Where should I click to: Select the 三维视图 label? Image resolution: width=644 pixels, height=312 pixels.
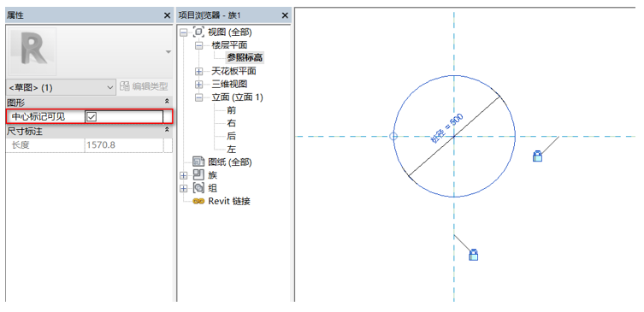coord(229,84)
